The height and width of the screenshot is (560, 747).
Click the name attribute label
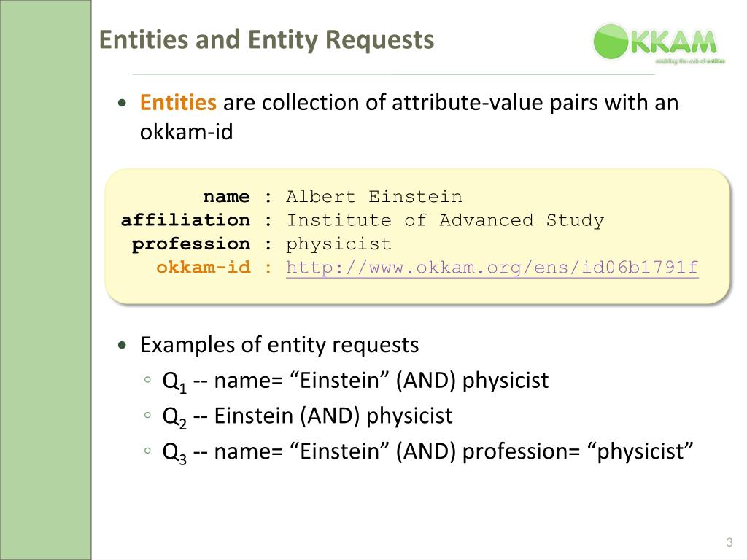(226, 196)
